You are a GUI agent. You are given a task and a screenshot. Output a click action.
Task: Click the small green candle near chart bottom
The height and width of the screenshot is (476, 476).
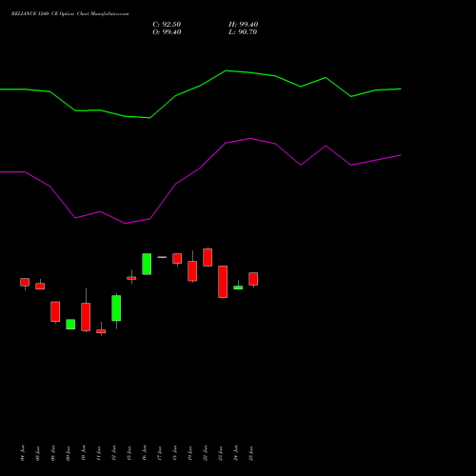[x=70, y=325]
